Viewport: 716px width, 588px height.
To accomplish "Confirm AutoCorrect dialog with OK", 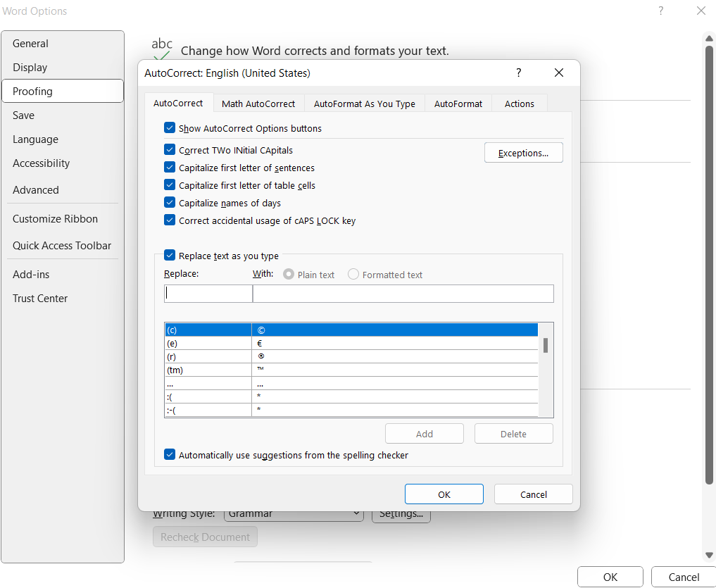I will [x=444, y=494].
